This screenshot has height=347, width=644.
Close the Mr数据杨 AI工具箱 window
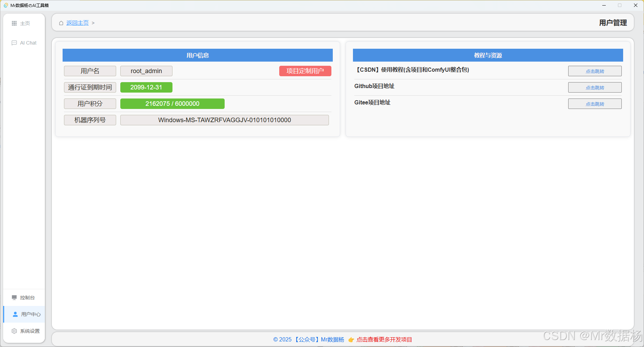point(635,5)
